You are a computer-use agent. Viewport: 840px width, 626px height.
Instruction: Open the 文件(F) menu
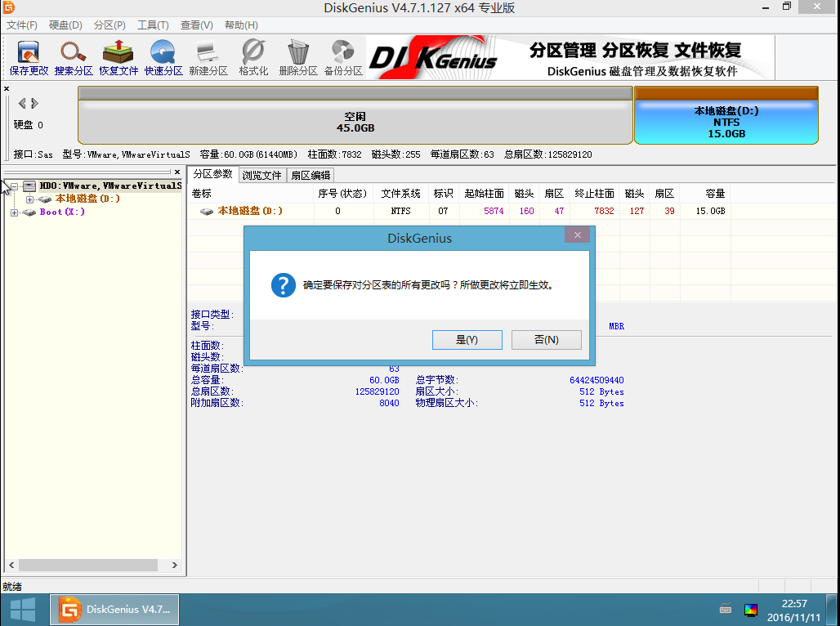pyautogui.click(x=22, y=25)
